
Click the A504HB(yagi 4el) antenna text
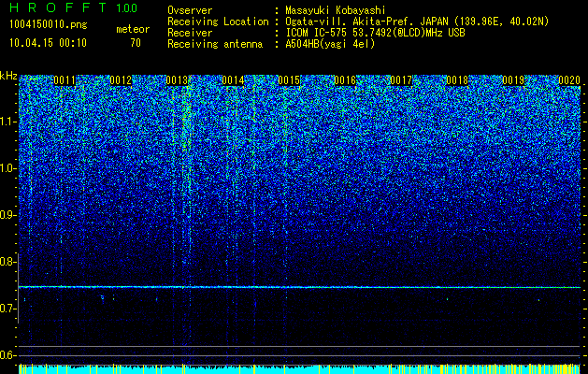[x=330, y=44]
